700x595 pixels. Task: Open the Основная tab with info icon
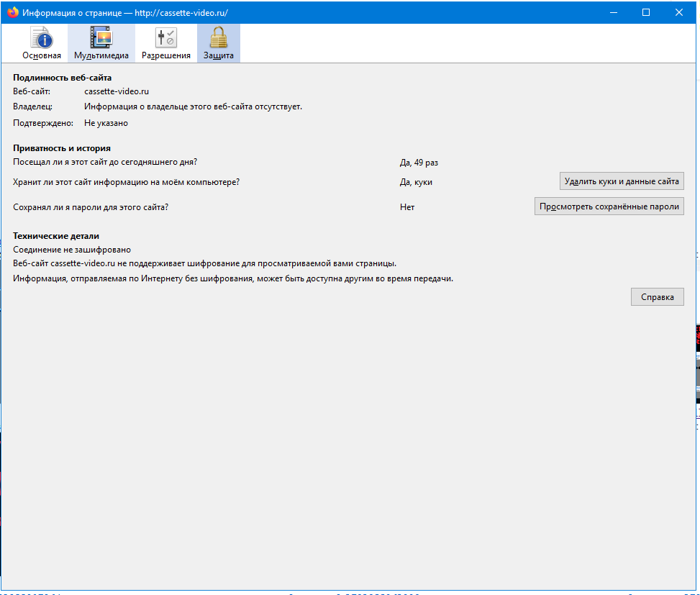[x=42, y=43]
